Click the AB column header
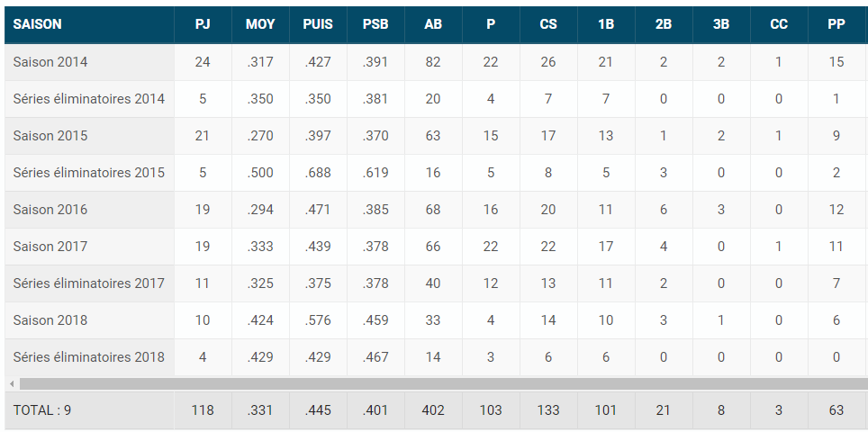Viewport: 868px width, 432px height. tap(433, 24)
